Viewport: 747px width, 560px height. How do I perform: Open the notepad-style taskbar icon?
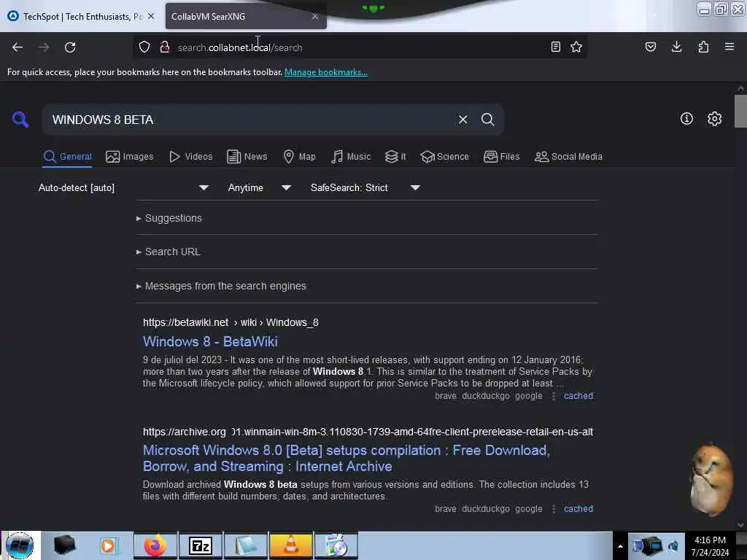(x=246, y=545)
